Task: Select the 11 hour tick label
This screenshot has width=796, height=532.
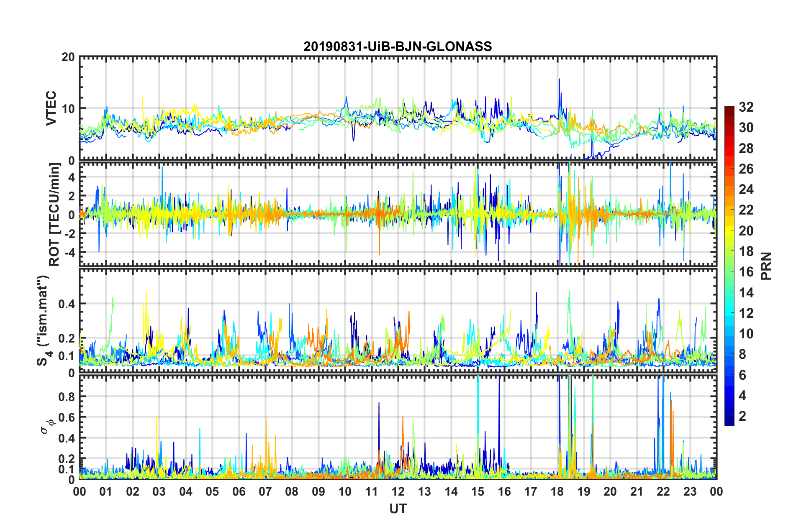Action: pyautogui.click(x=372, y=491)
